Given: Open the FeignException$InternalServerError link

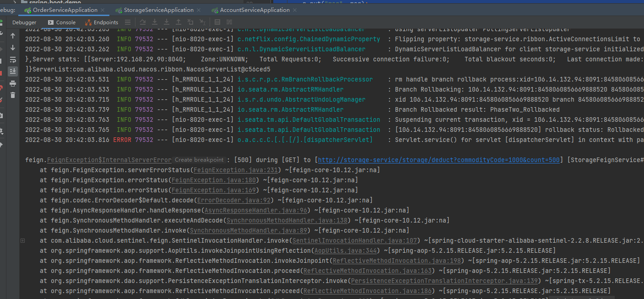Looking at the screenshot, I should tap(109, 160).
